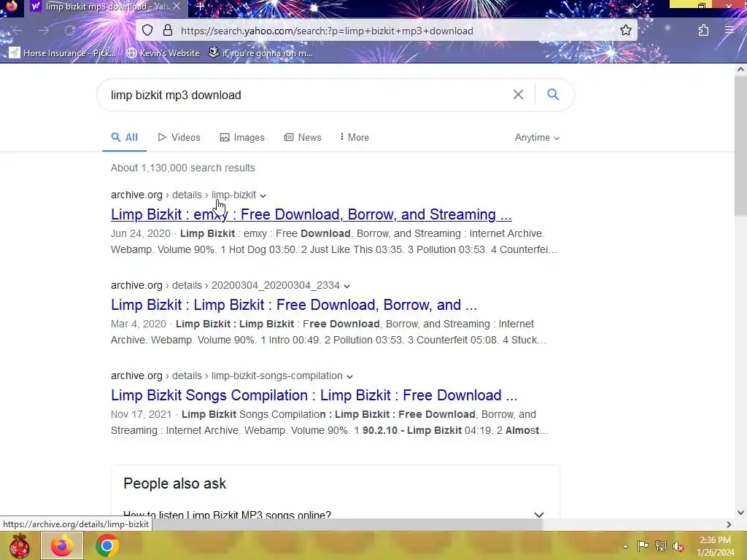Click the 'People also ask' heading
Viewport: 747px width, 560px height.
point(175,483)
